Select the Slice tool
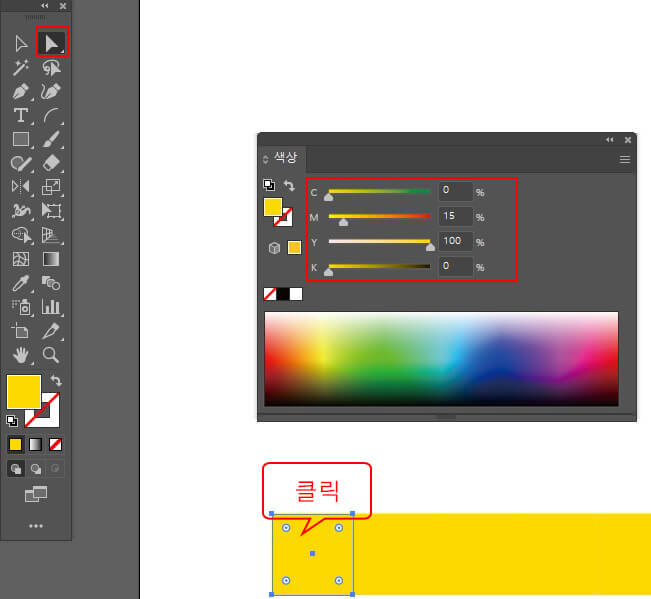 tap(51, 331)
